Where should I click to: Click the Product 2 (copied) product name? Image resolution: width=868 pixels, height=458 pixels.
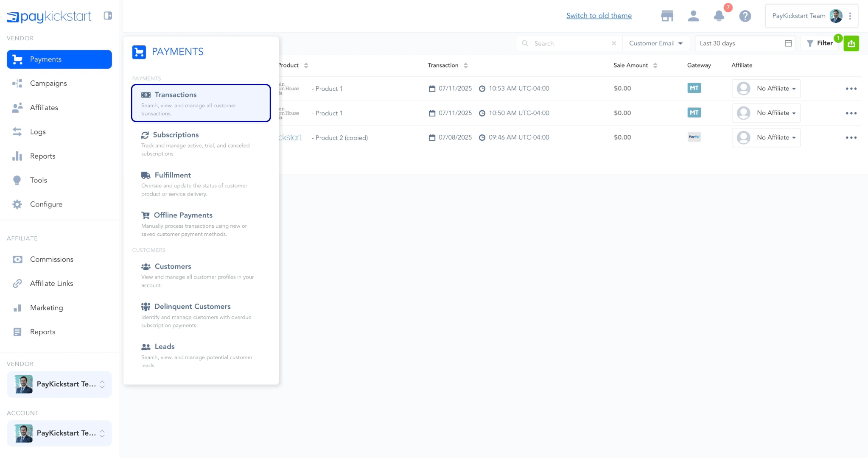[x=342, y=138]
